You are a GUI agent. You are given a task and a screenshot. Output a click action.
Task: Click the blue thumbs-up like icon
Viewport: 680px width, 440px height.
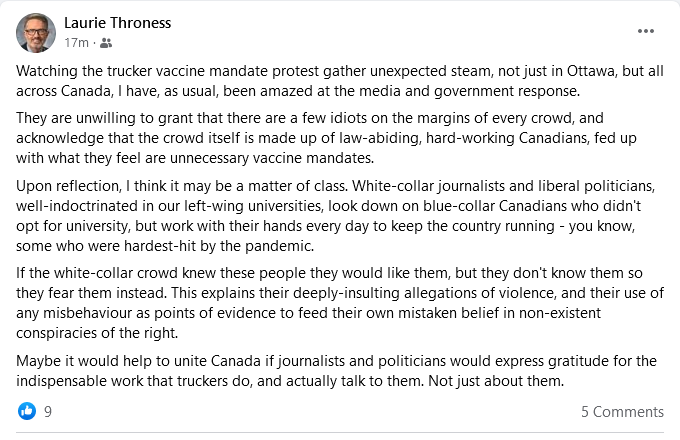coord(27,411)
